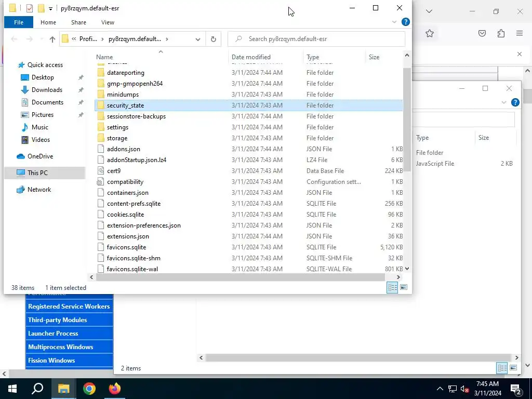Open Desktop in Quick access
The width and height of the screenshot is (532, 399).
click(x=43, y=77)
